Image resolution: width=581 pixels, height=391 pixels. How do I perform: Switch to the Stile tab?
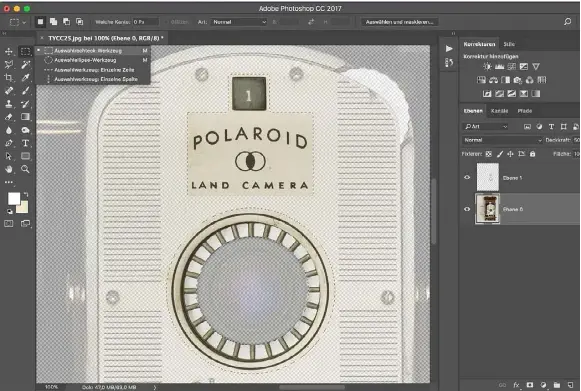(x=509, y=44)
